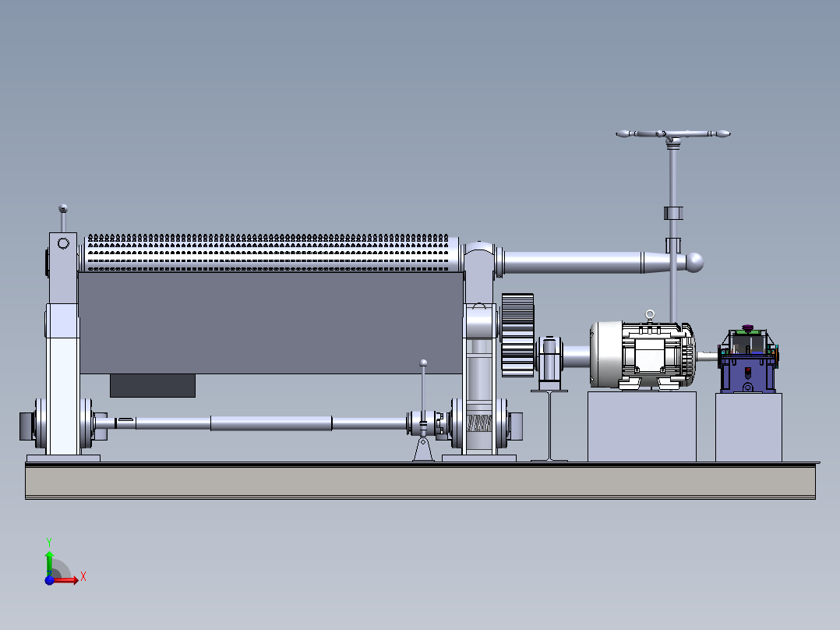Select the worm gear inside right column

479,424
